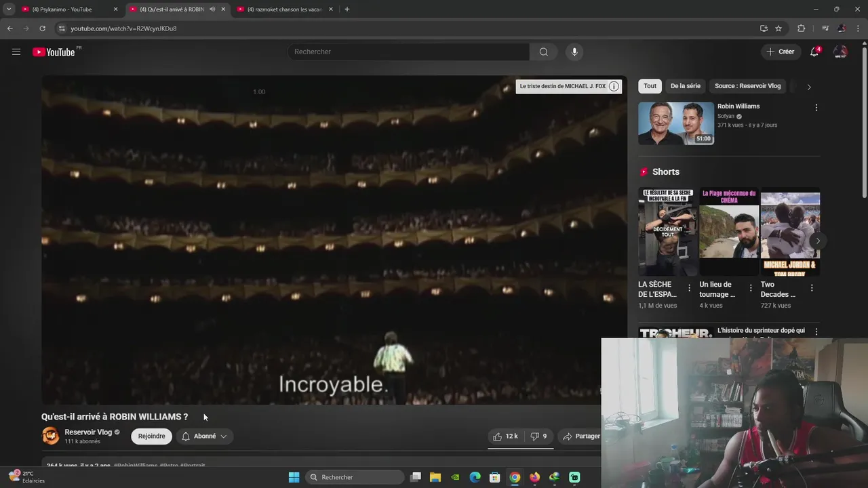This screenshot has width=868, height=488.
Task: Open Task View in the taskbar
Action: (416, 477)
